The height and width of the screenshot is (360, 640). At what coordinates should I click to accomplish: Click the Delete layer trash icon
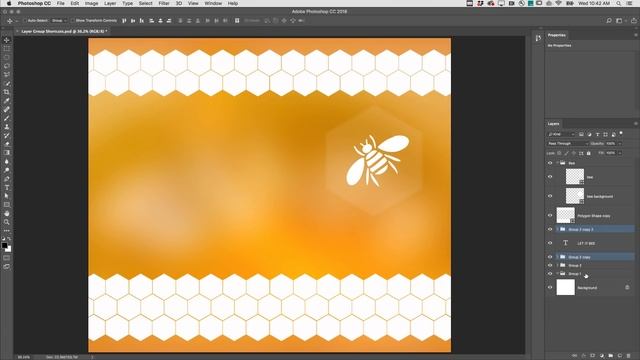coord(628,356)
